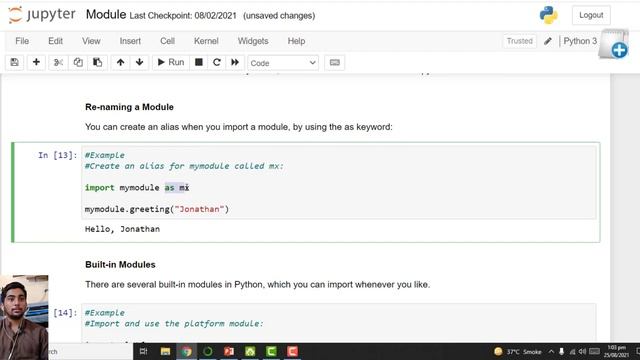Click the Jupyter logo
Viewport: 640px width, 360px height.
42,15
